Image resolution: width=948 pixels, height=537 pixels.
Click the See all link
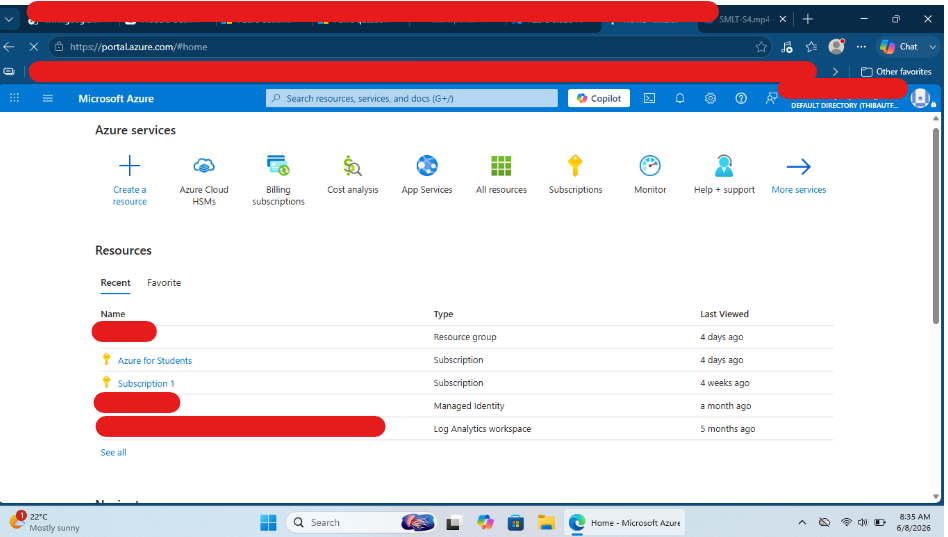coord(113,452)
